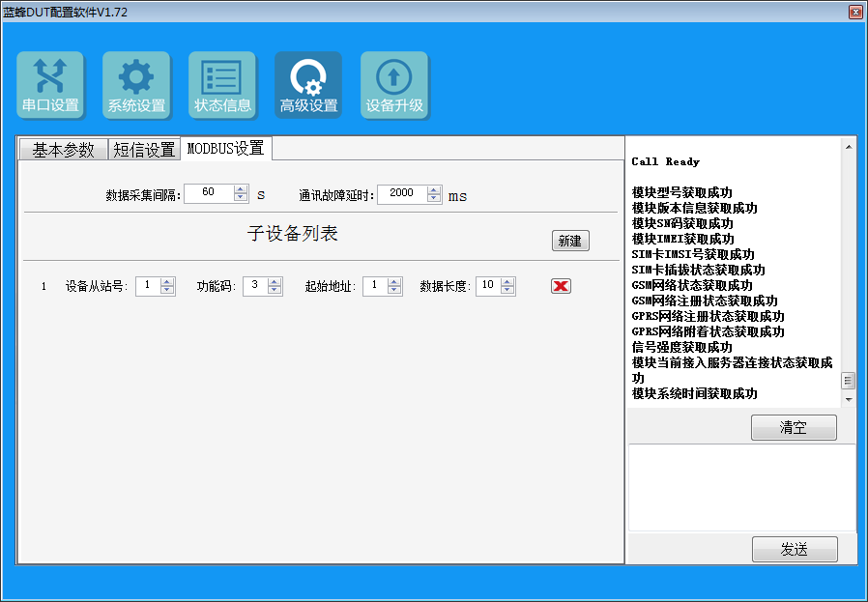
Task: Switch to the 基本参数 tab
Action: [x=63, y=150]
